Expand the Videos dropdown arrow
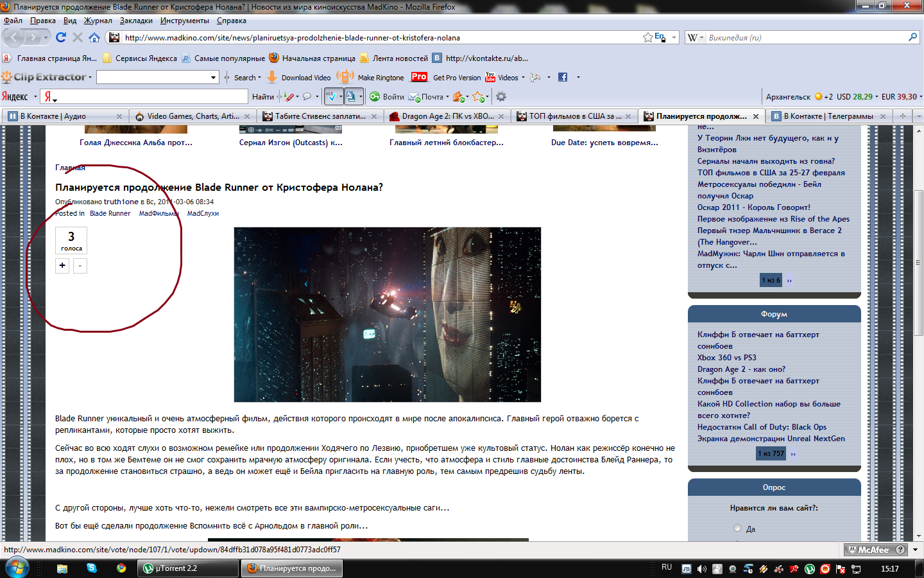The width and height of the screenshot is (924, 578). pyautogui.click(x=523, y=78)
